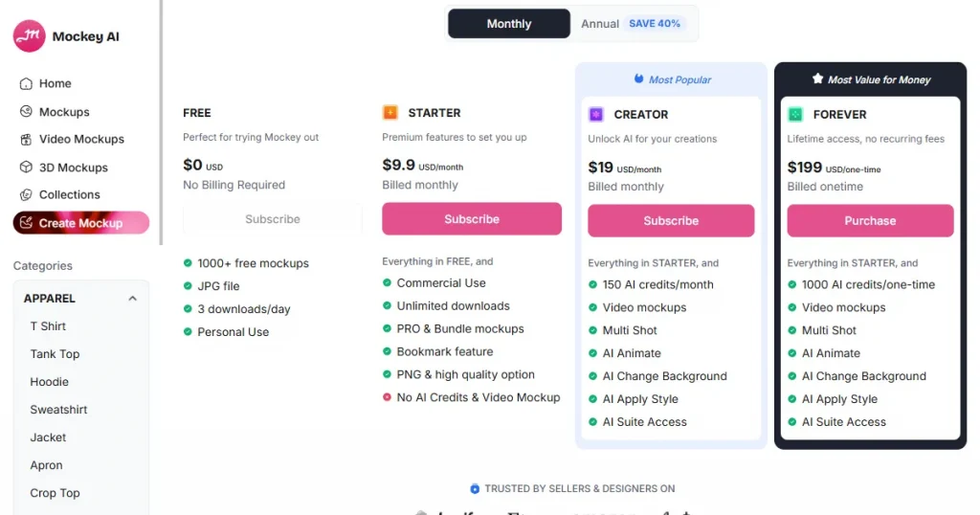Click the Most Value for Money star icon

pyautogui.click(x=817, y=78)
